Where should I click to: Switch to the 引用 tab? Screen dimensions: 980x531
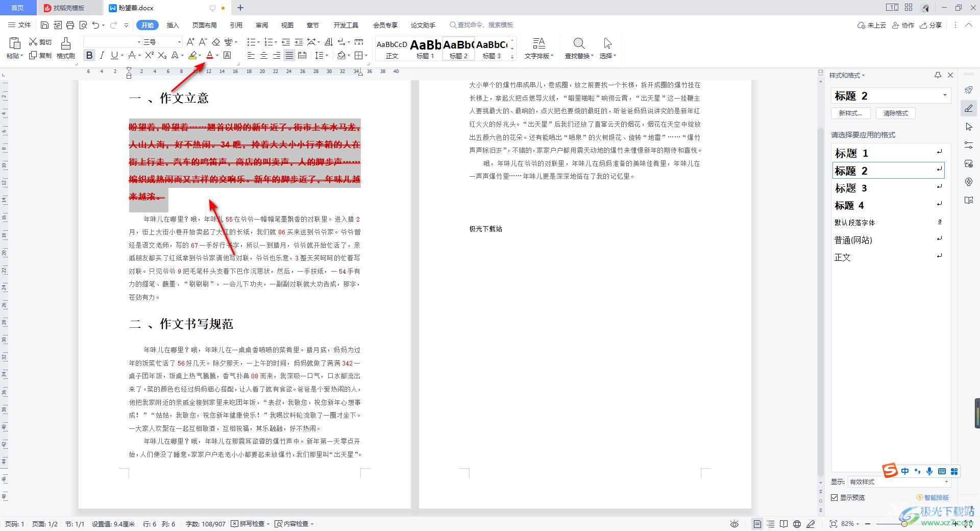click(x=236, y=25)
